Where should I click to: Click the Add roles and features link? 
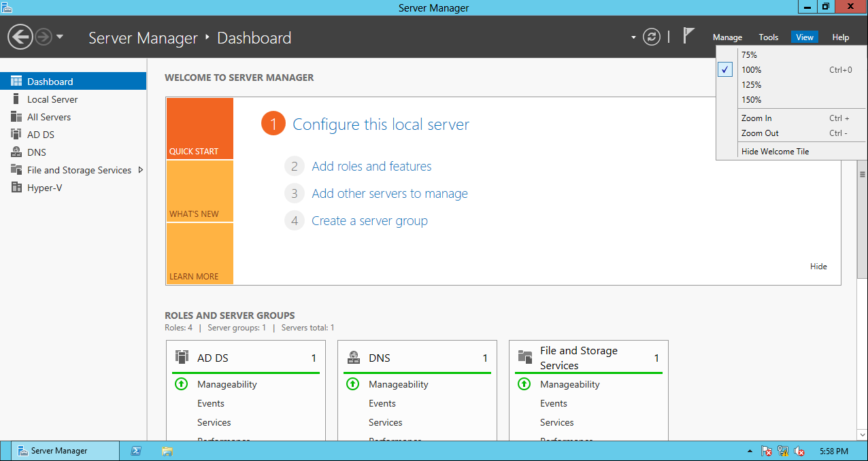click(x=371, y=166)
